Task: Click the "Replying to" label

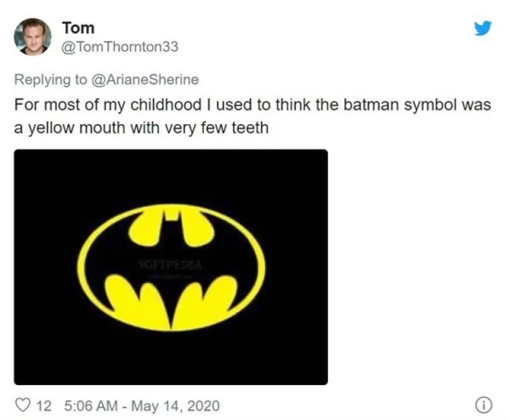Action: coord(50,79)
